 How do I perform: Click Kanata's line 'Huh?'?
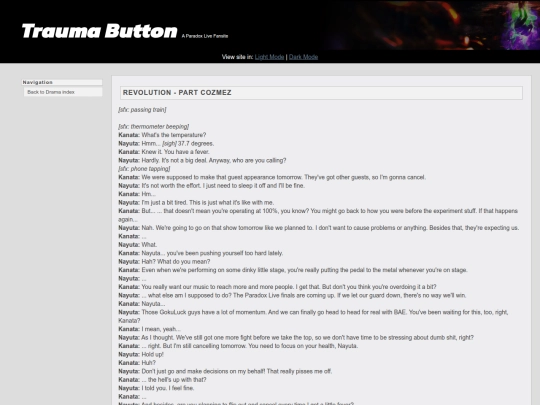click(x=137, y=363)
